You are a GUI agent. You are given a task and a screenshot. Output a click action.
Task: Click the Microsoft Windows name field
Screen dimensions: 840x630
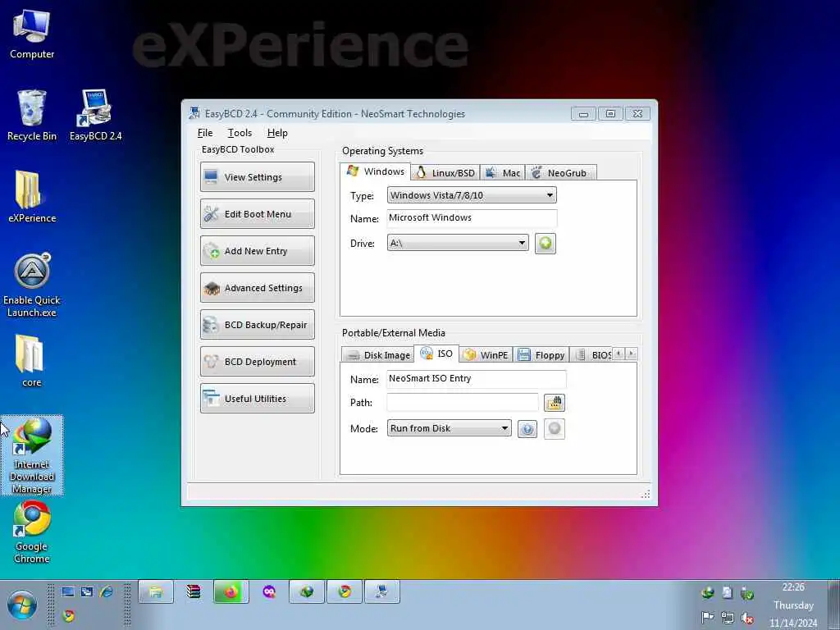(472, 218)
